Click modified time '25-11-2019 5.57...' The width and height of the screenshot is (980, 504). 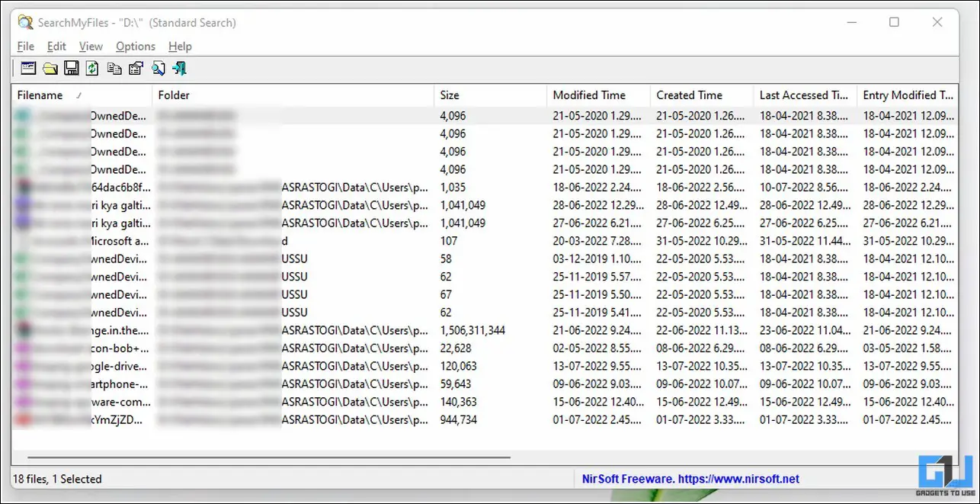(597, 277)
